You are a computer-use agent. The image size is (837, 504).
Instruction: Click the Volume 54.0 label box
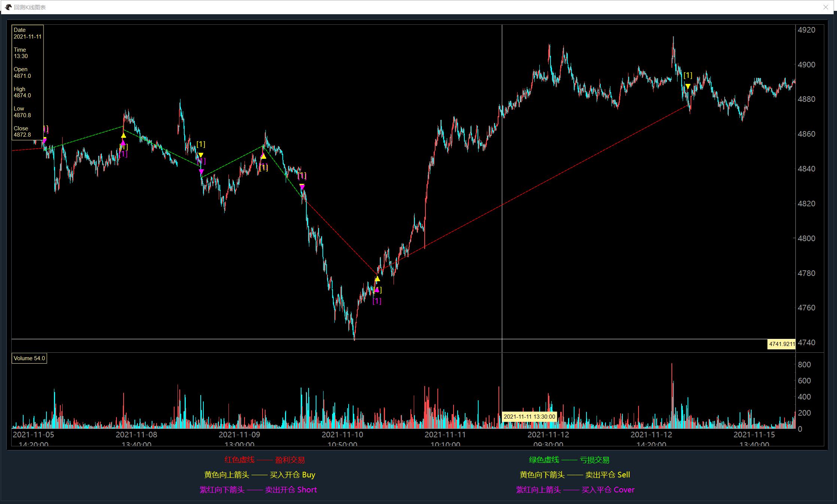(29, 358)
